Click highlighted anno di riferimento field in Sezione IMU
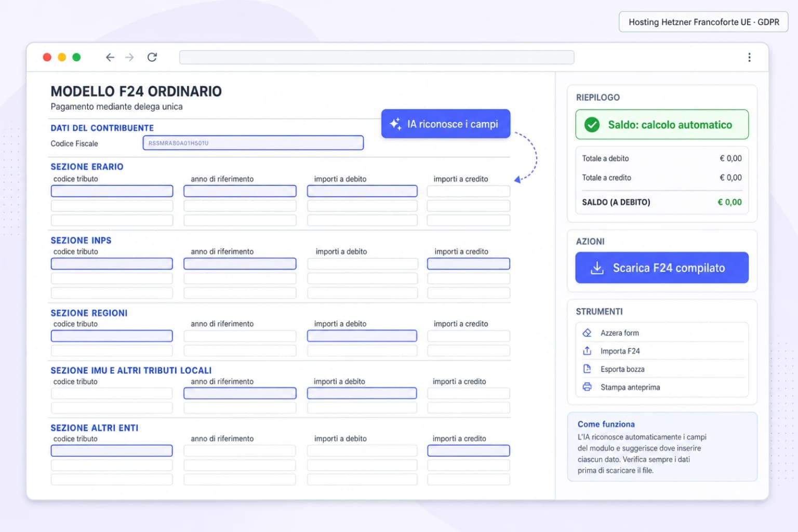Viewport: 798px width, 532px height. pos(240,393)
